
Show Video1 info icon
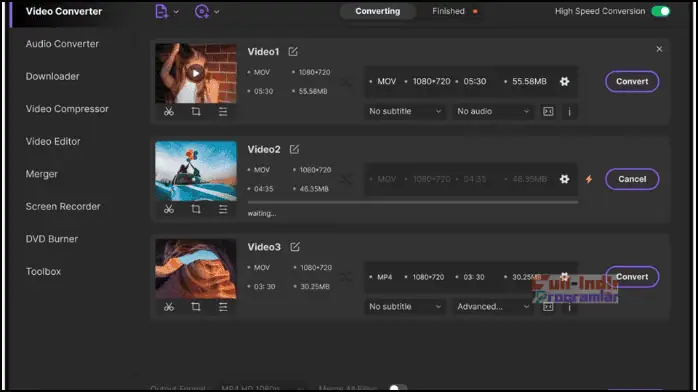coord(569,111)
